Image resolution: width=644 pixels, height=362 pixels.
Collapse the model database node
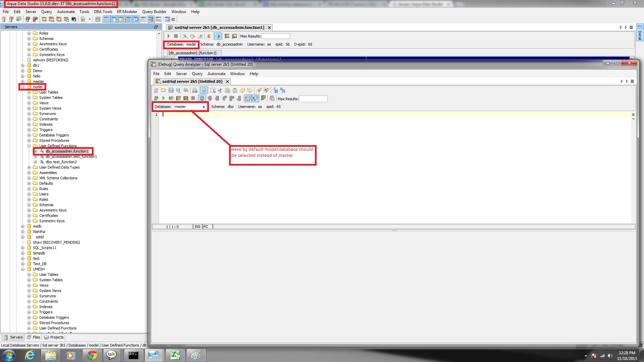click(23, 87)
